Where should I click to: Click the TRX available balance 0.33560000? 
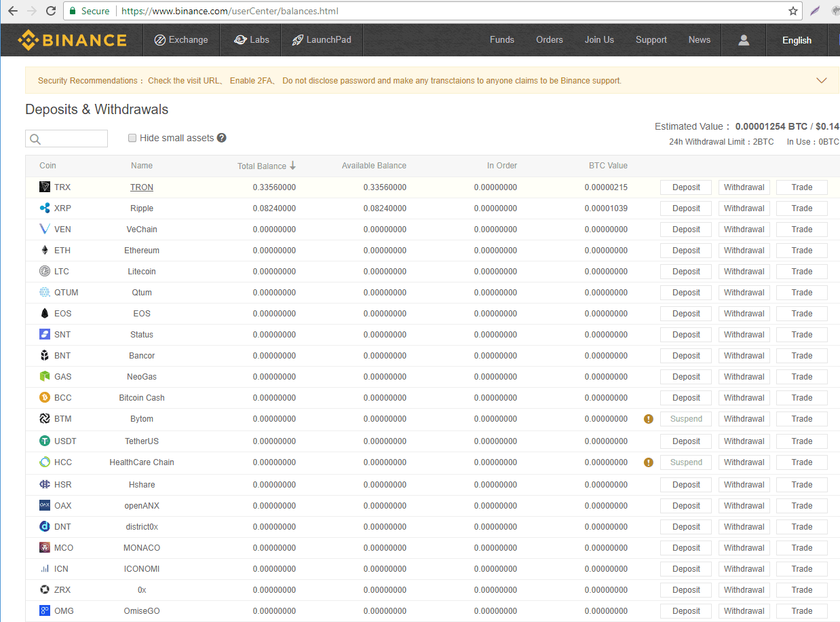tap(385, 187)
